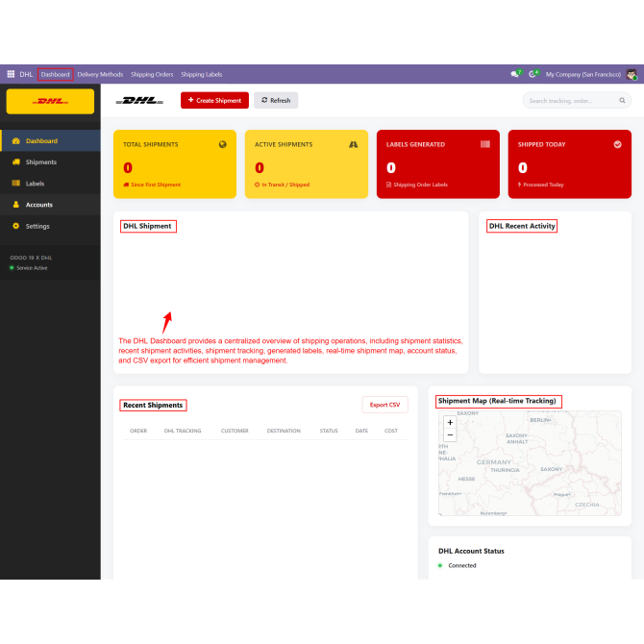Click the yellow DHL sidebar logo
The height and width of the screenshot is (644, 644).
tap(50, 102)
